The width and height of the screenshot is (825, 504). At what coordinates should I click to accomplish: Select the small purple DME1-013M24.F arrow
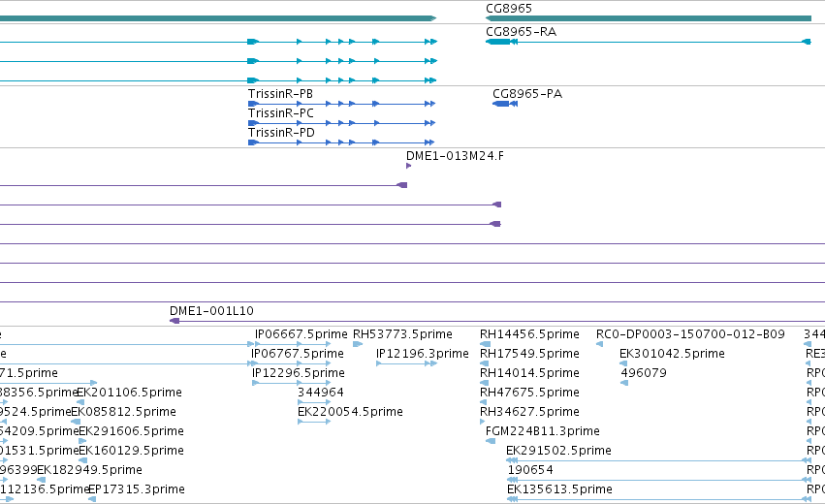pos(409,166)
